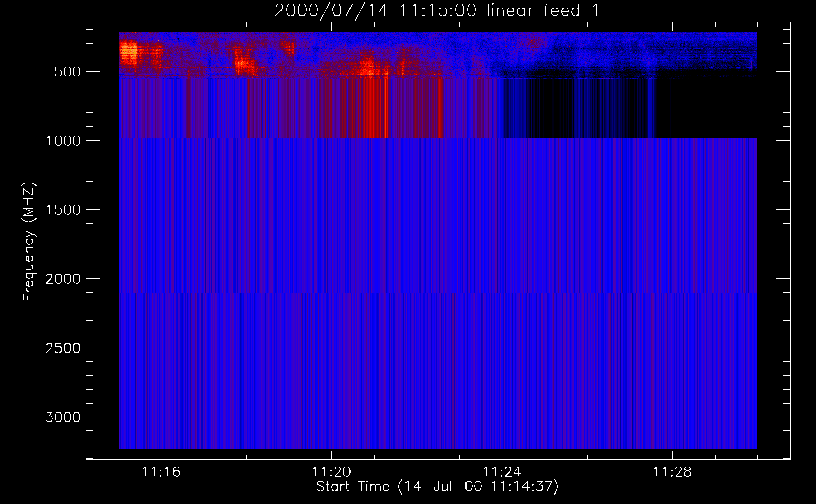Click the 11:16 time tick label

tap(161, 472)
